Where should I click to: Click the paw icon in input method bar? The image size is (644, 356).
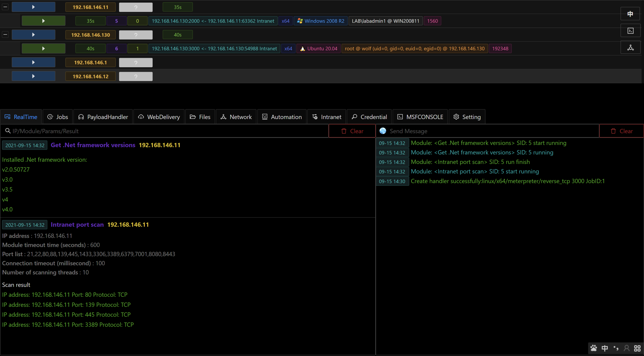pyautogui.click(x=594, y=348)
